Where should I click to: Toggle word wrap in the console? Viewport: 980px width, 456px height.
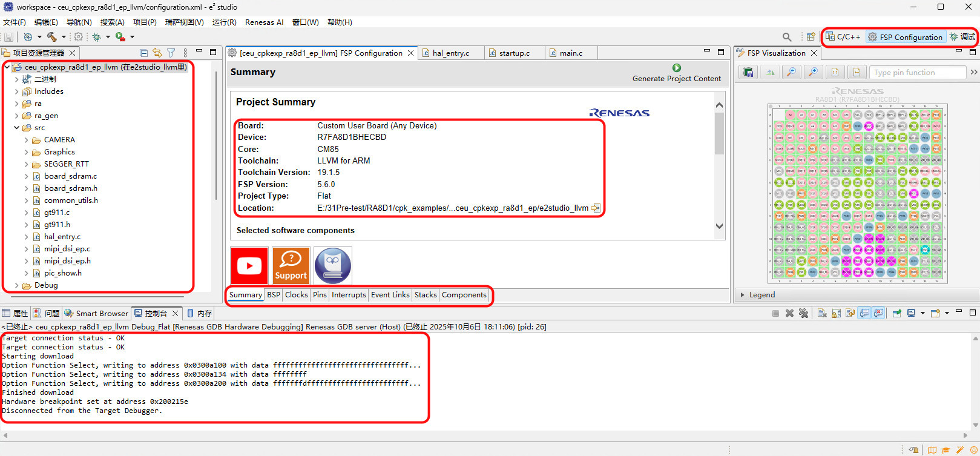coord(850,313)
